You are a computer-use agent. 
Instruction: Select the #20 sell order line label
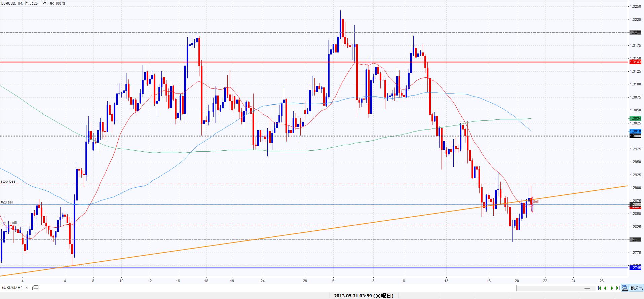point(7,202)
